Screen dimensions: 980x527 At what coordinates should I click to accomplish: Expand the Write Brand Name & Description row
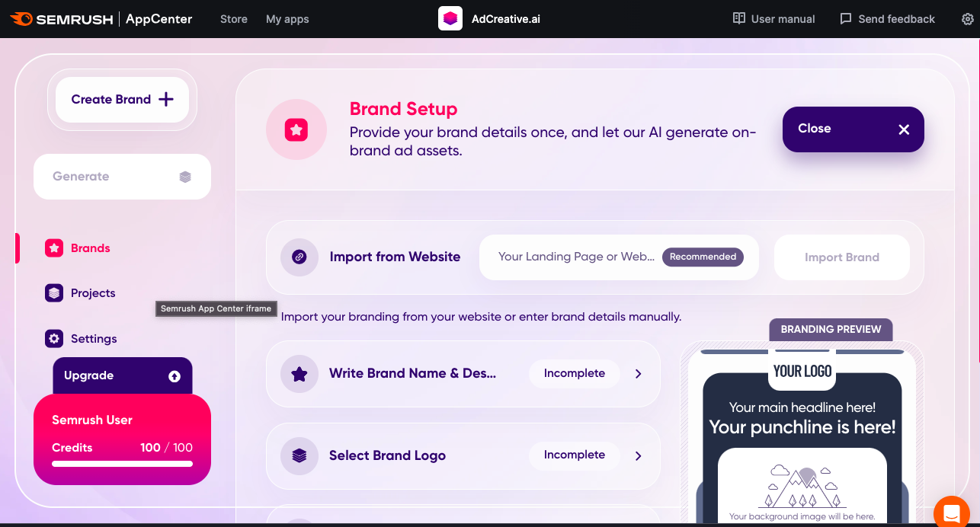pos(638,374)
